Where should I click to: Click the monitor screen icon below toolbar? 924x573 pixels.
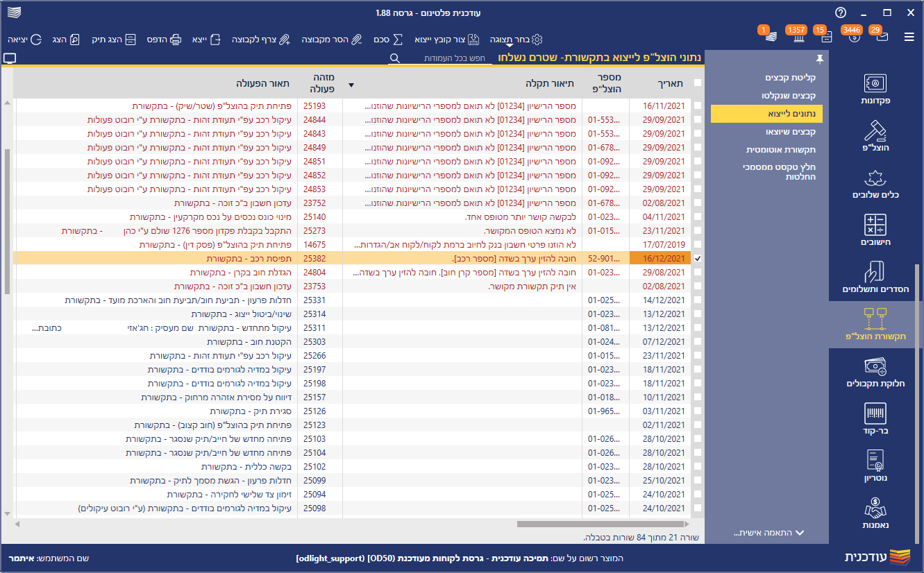[x=10, y=58]
